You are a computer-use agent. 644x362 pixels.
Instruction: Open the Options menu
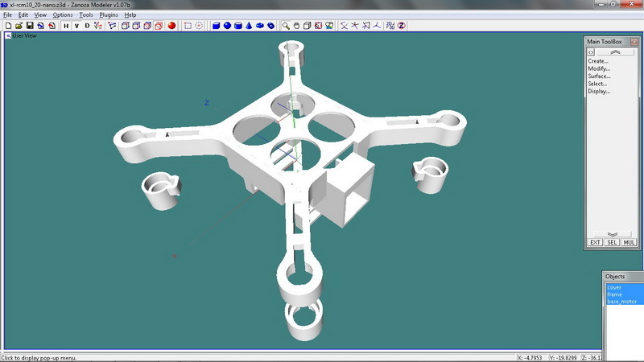point(63,15)
